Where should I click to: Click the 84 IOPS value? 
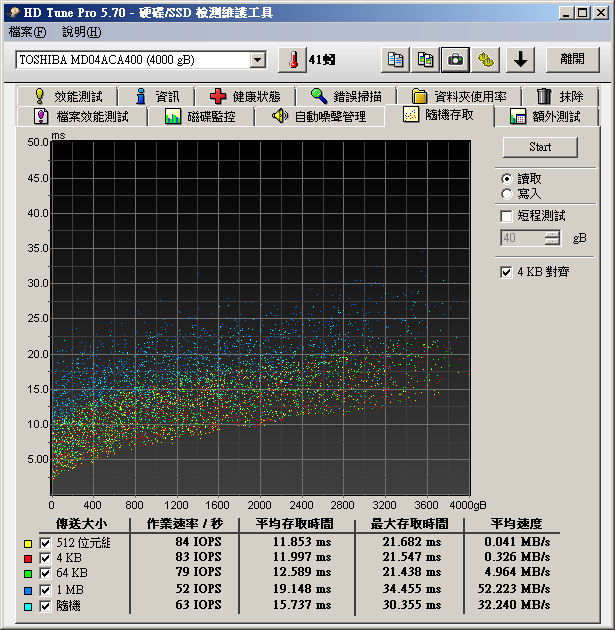tap(198, 542)
